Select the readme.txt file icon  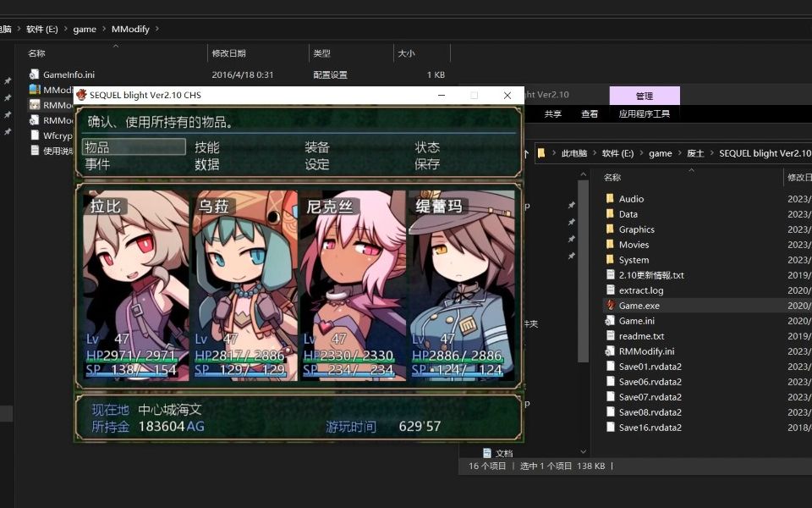(x=610, y=336)
